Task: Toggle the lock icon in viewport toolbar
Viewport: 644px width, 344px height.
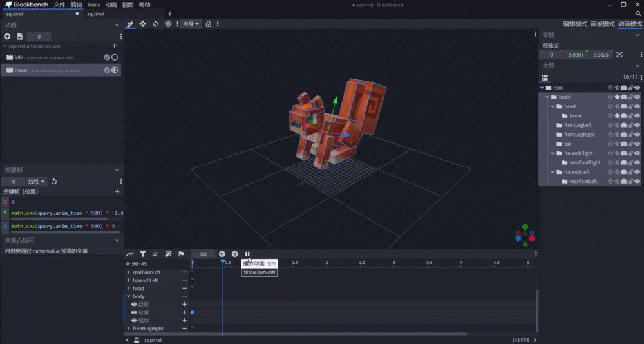Action: pyautogui.click(x=208, y=24)
